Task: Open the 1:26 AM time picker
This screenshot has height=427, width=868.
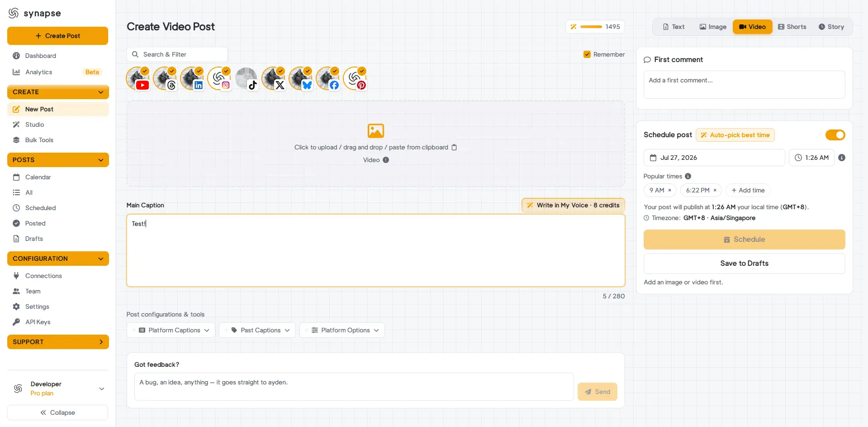Action: click(812, 158)
